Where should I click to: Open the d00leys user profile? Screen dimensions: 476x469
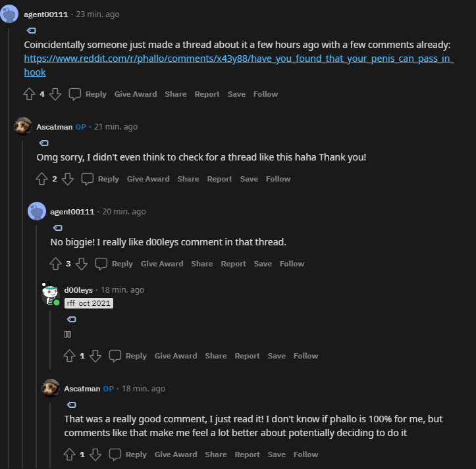click(x=78, y=290)
